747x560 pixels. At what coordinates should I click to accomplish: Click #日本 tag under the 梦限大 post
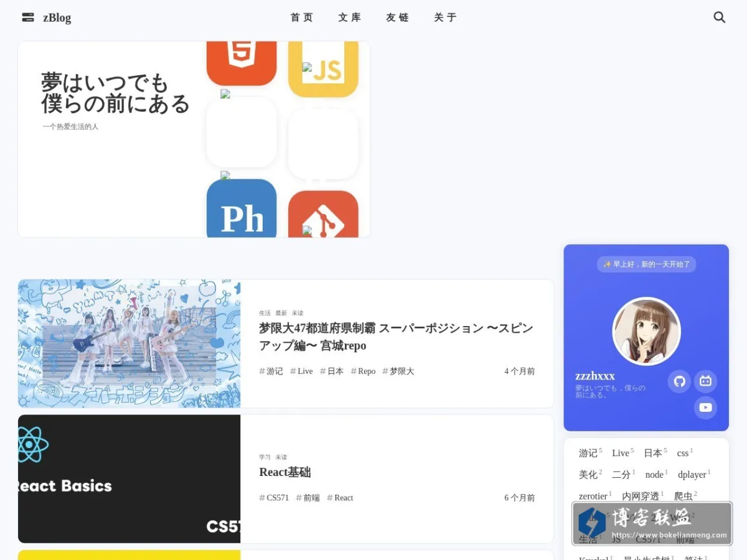[332, 371]
